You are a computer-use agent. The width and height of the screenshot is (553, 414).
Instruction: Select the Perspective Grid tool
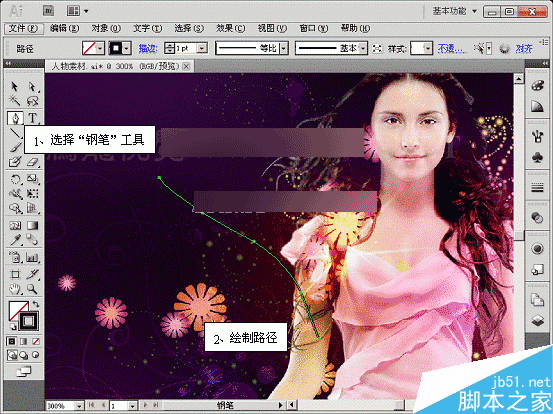pos(32,208)
